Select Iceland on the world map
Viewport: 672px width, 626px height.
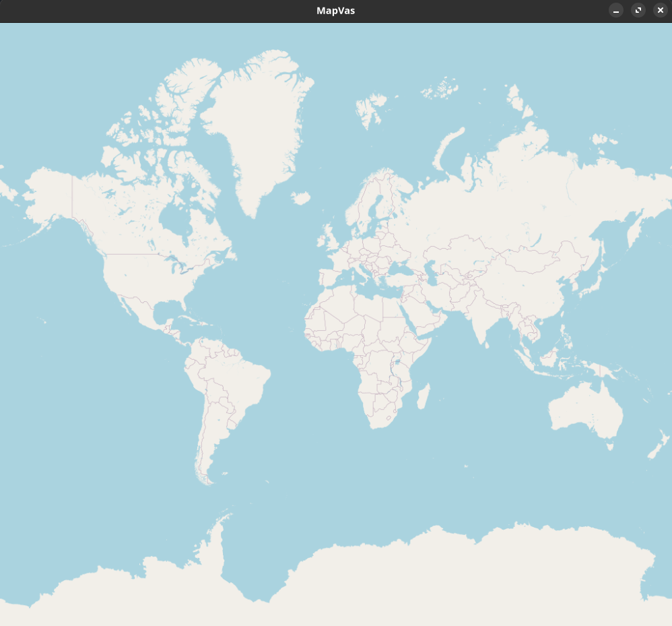(300, 198)
